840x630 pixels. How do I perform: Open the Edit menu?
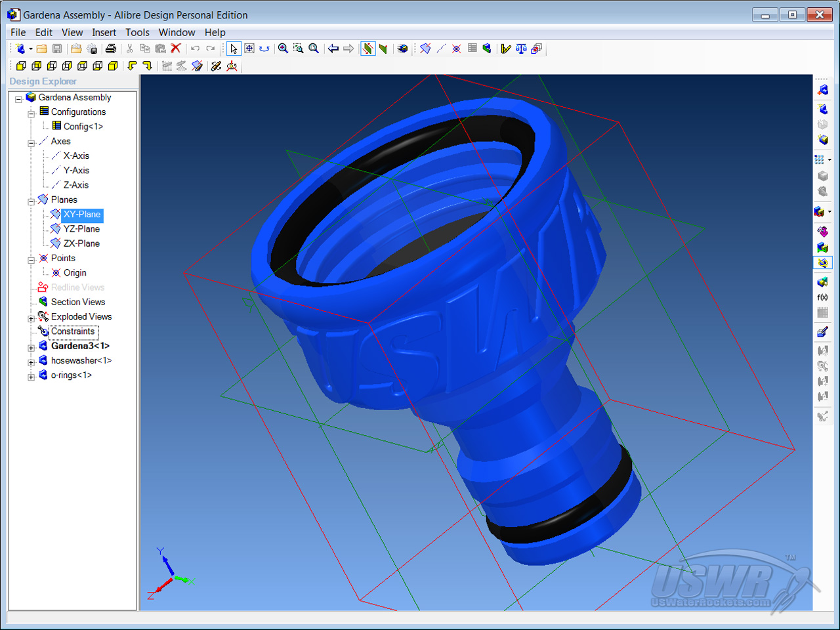pos(44,32)
